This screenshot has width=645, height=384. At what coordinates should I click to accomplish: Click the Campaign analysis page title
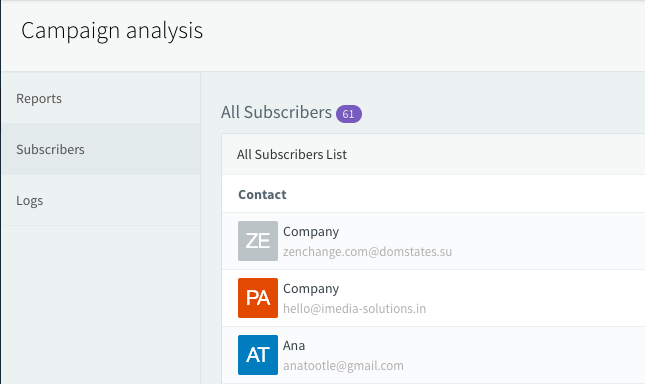pos(112,30)
